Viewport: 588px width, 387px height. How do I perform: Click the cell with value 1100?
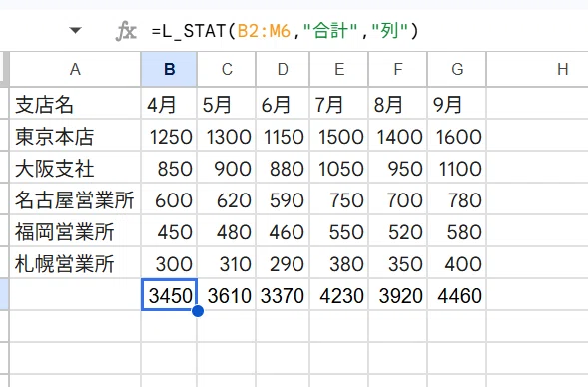pos(457,168)
